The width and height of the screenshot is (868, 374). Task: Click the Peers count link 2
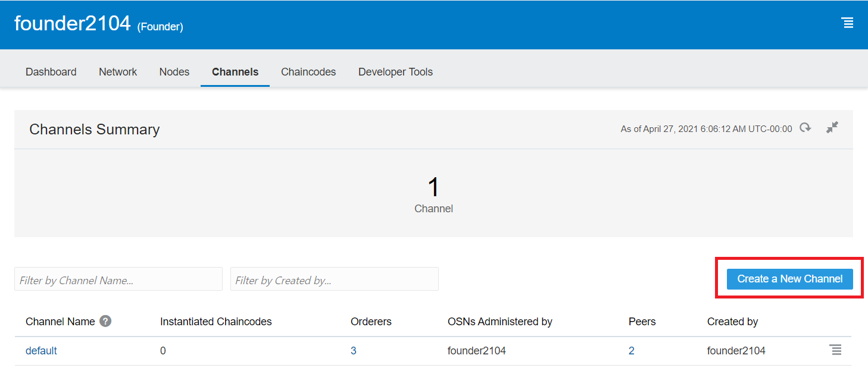click(632, 351)
